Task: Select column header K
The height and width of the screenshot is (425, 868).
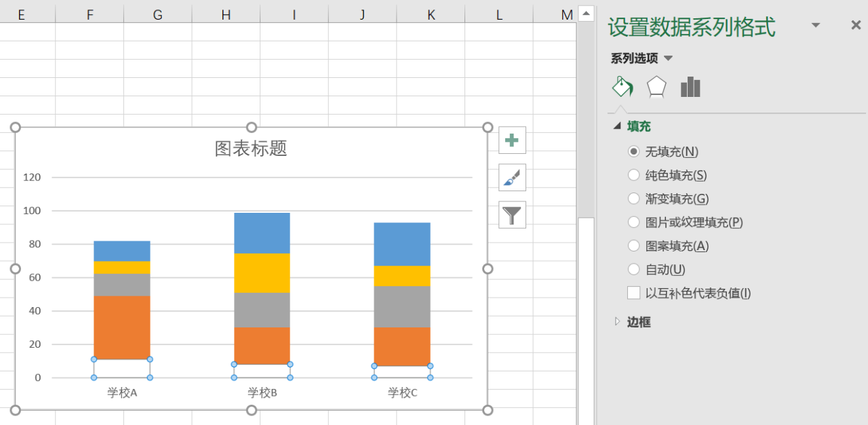Action: click(x=431, y=14)
